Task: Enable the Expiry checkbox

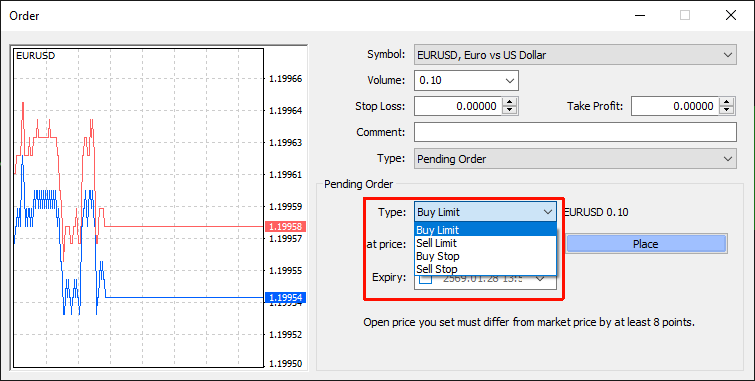Action: pos(425,279)
